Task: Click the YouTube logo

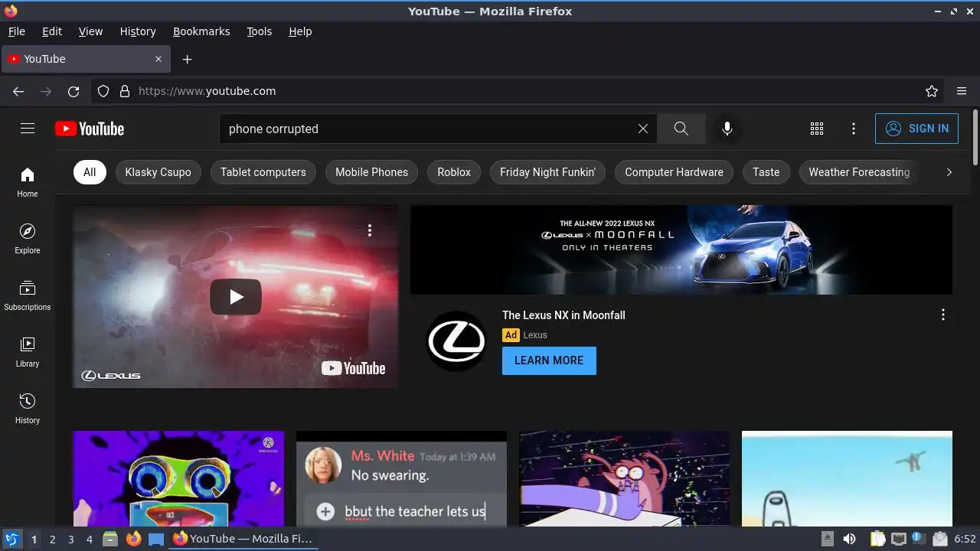Action: [x=90, y=129]
